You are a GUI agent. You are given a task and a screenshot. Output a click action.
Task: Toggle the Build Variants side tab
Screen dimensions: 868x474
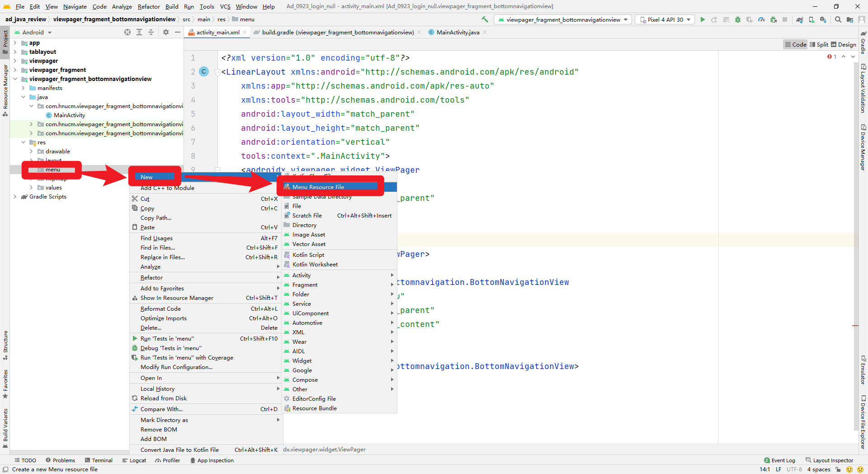[5, 427]
